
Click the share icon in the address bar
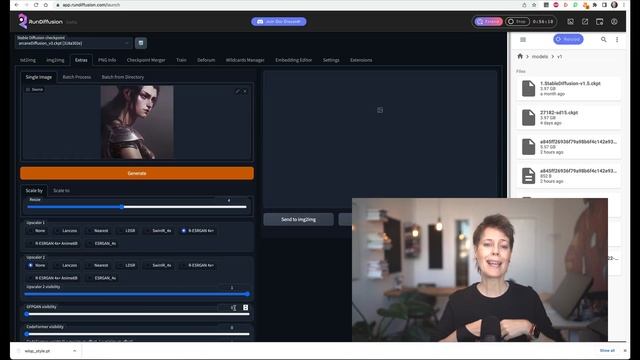point(524,5)
